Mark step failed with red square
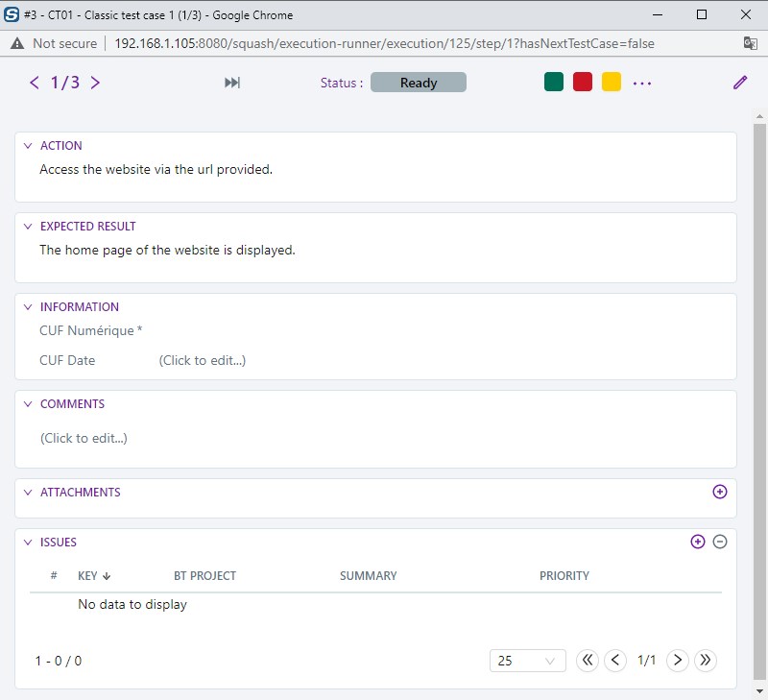The height and width of the screenshot is (700, 768). coord(583,83)
